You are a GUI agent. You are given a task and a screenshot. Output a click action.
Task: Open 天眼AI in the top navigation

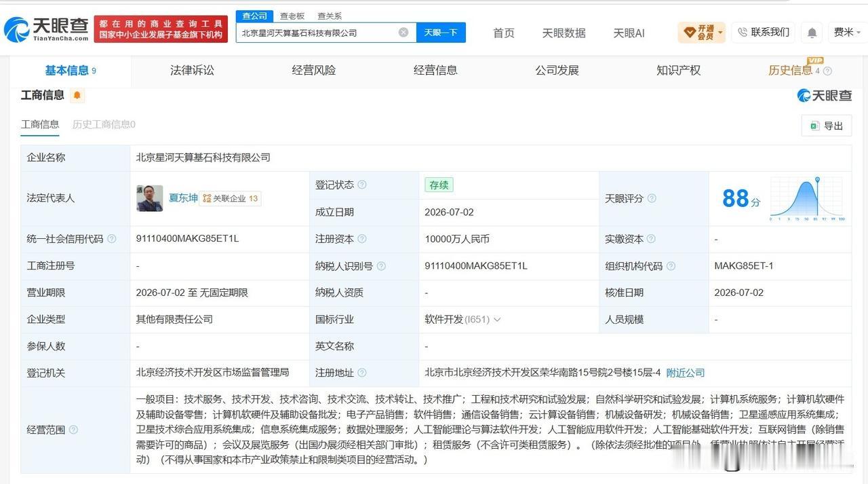(x=629, y=33)
